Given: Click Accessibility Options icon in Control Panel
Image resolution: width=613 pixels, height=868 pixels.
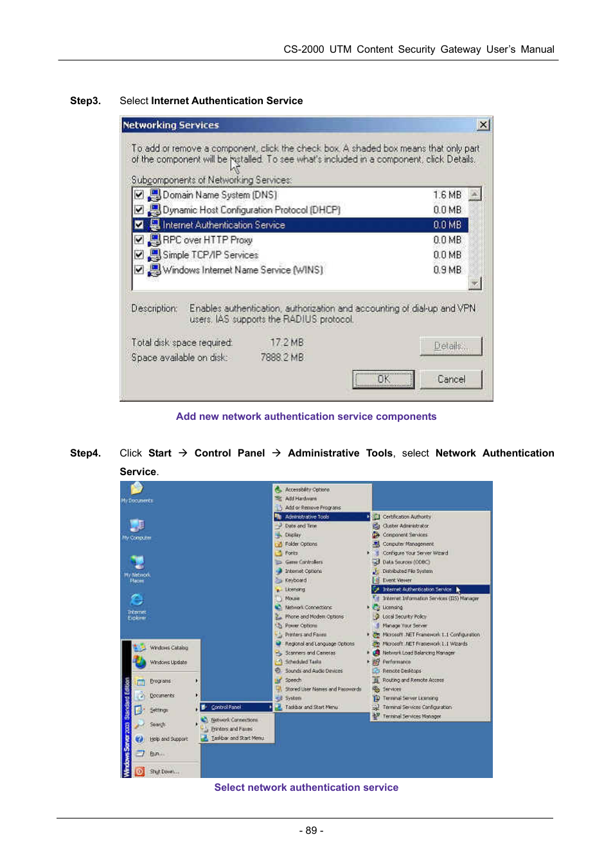Looking at the screenshot, I should (x=278, y=489).
